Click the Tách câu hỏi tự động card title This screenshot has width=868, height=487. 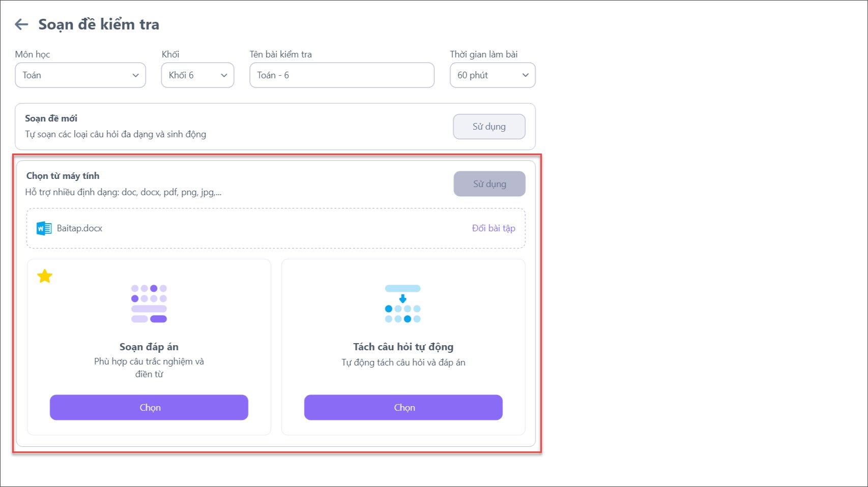click(403, 347)
